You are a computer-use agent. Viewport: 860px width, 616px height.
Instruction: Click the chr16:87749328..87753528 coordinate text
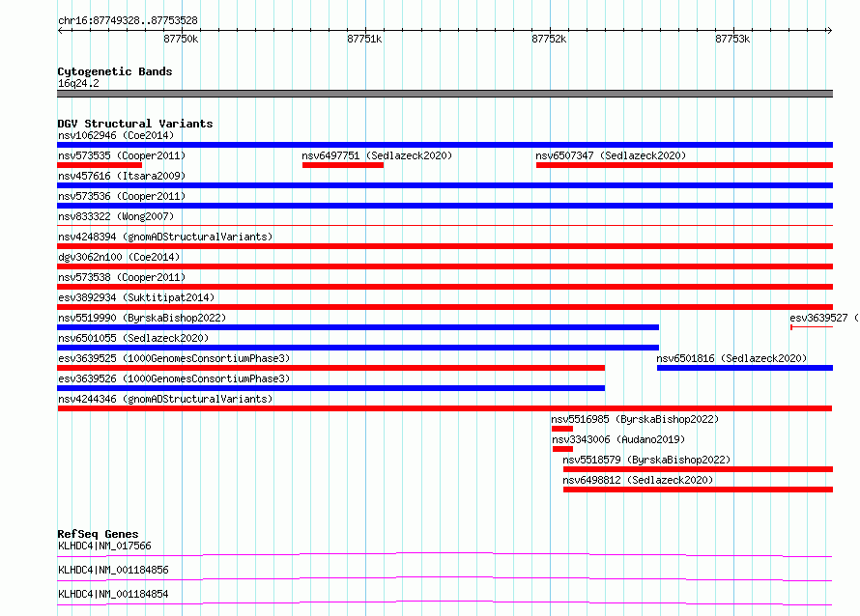128,20
